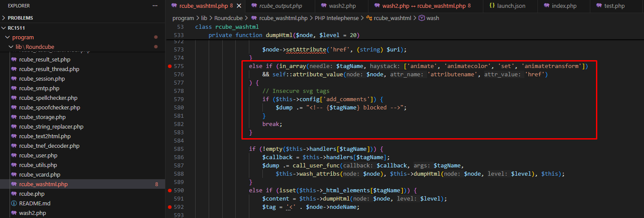644x218 pixels.
Task: Click breadcrumb 'PHP Intelephense'
Action: (337, 18)
